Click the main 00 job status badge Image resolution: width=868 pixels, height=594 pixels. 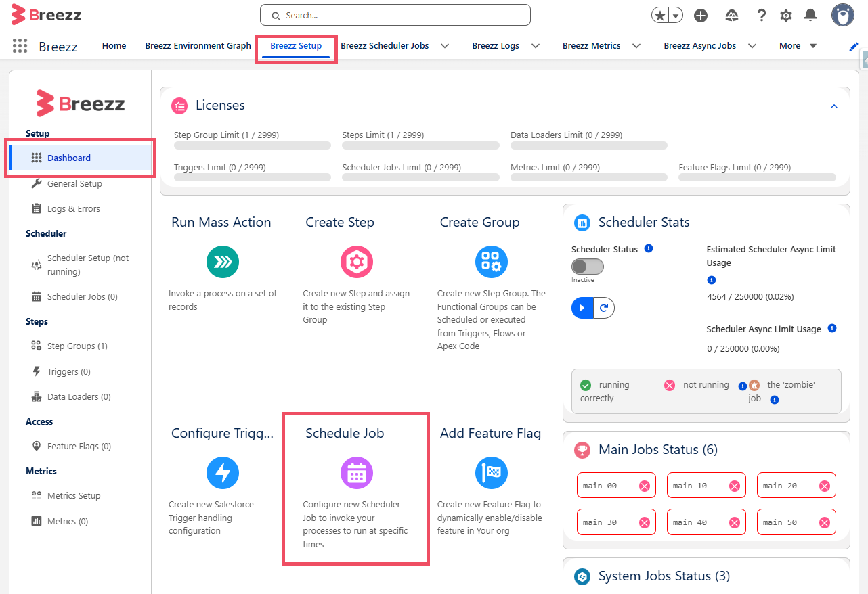pos(616,486)
